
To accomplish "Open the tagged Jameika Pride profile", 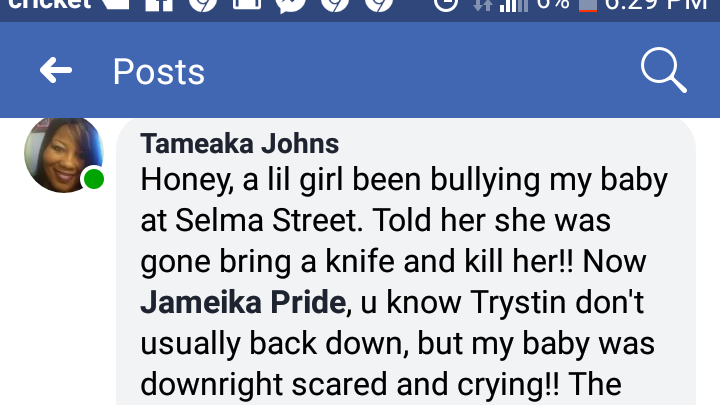I will point(243,302).
